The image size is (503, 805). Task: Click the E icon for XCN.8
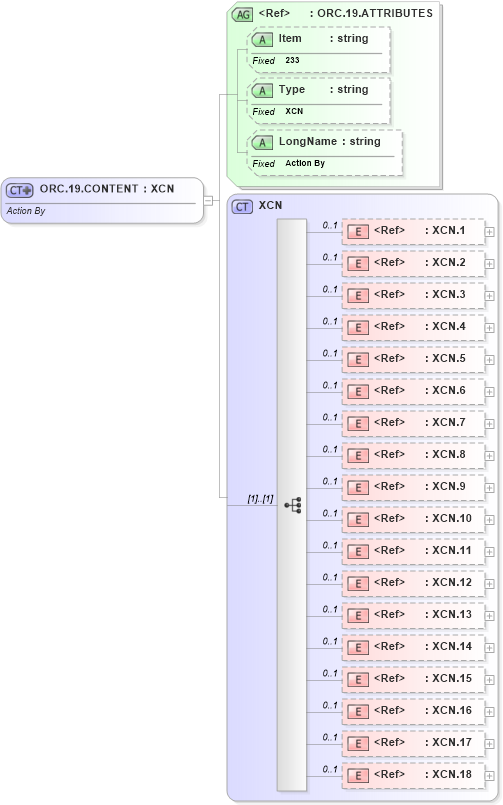(358, 455)
